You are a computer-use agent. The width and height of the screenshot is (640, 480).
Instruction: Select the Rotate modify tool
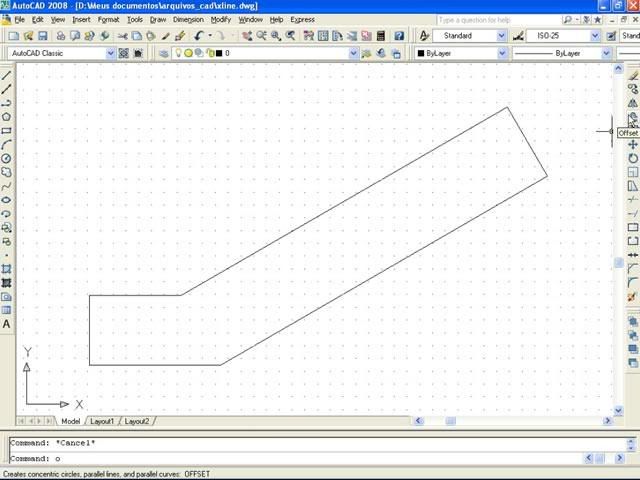coord(633,158)
